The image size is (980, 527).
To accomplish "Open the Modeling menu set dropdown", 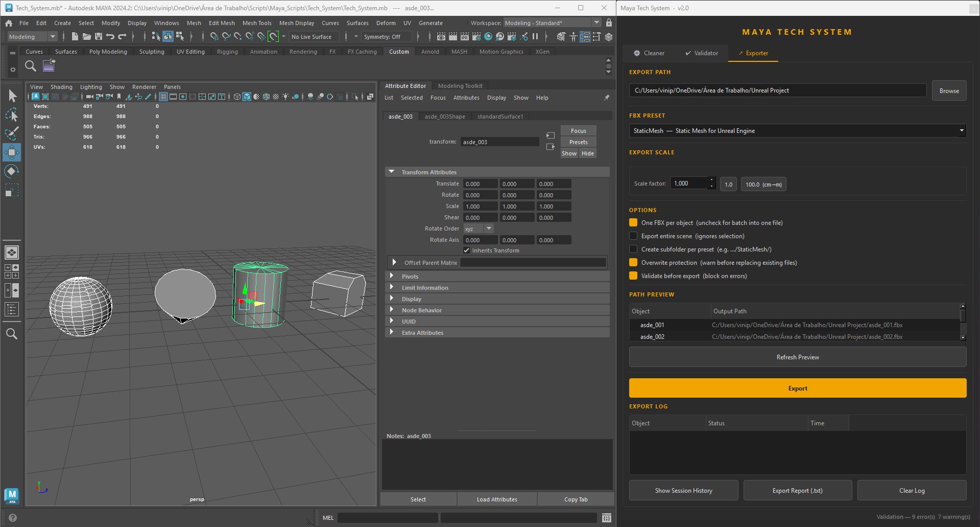I will coord(32,37).
